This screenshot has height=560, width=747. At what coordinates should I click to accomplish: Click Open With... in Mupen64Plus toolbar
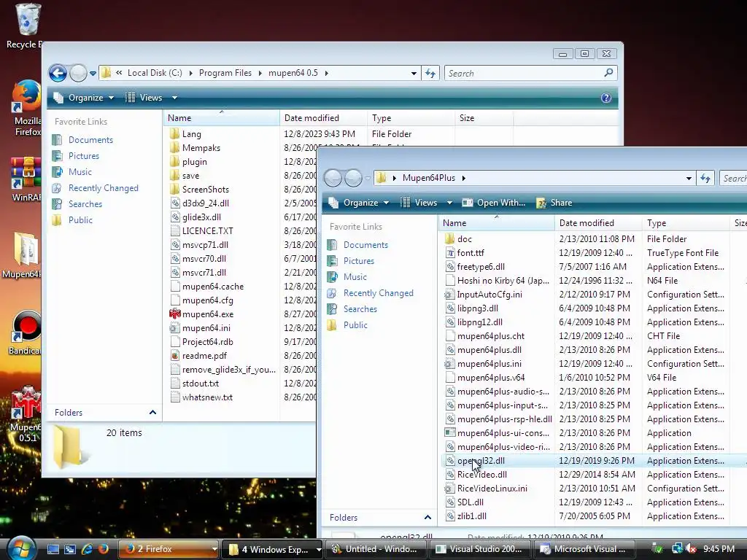494,203
